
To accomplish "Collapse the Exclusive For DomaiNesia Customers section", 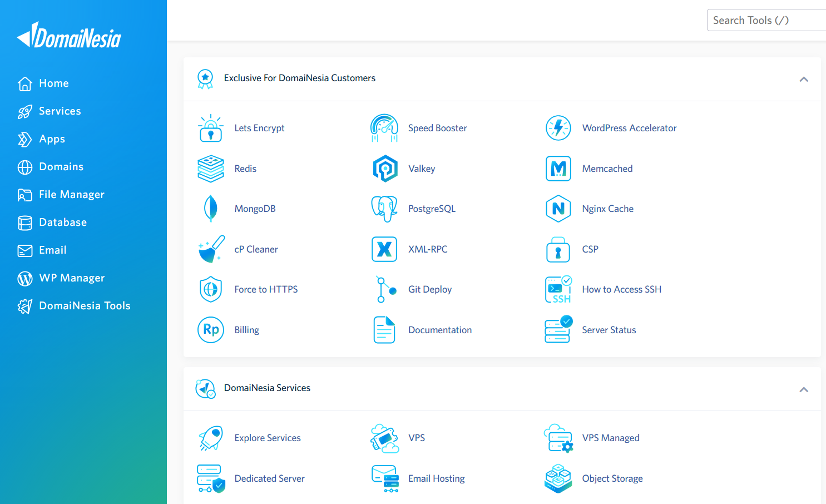I will coord(804,79).
